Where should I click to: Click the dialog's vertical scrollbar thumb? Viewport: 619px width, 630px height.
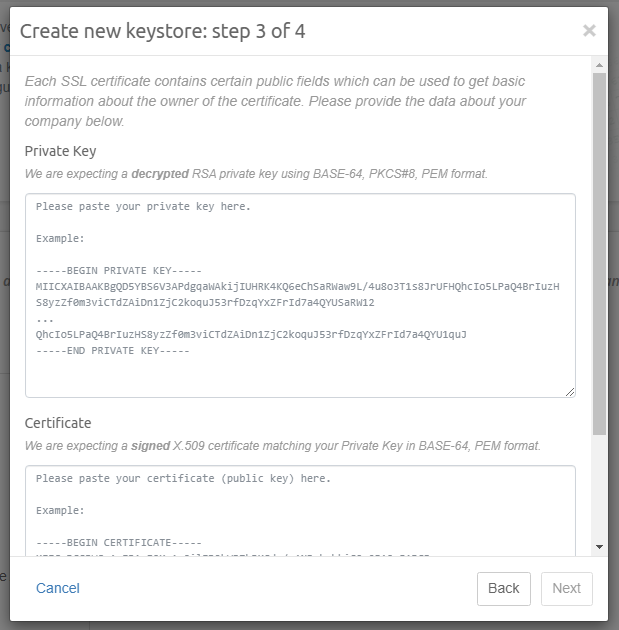pyautogui.click(x=599, y=250)
